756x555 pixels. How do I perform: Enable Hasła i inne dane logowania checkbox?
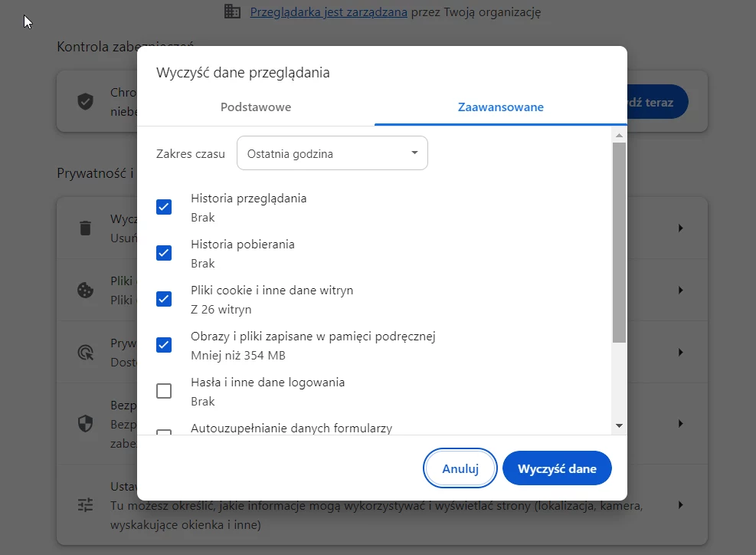[164, 391]
